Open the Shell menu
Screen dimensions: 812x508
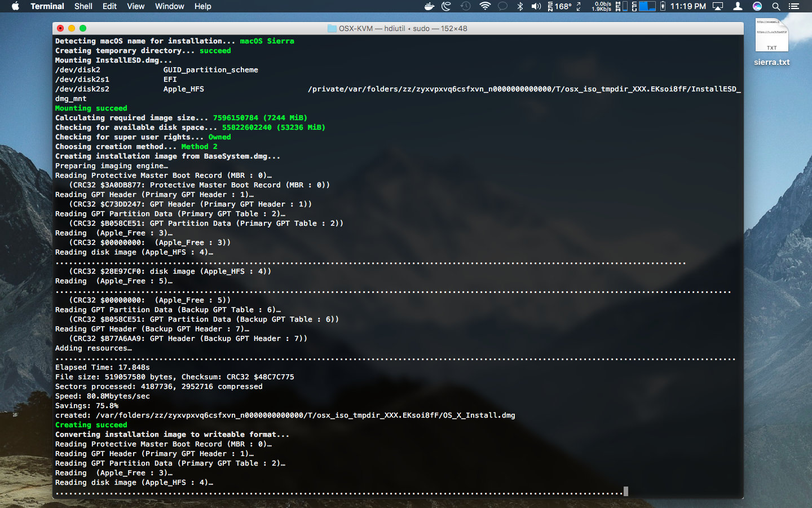83,6
